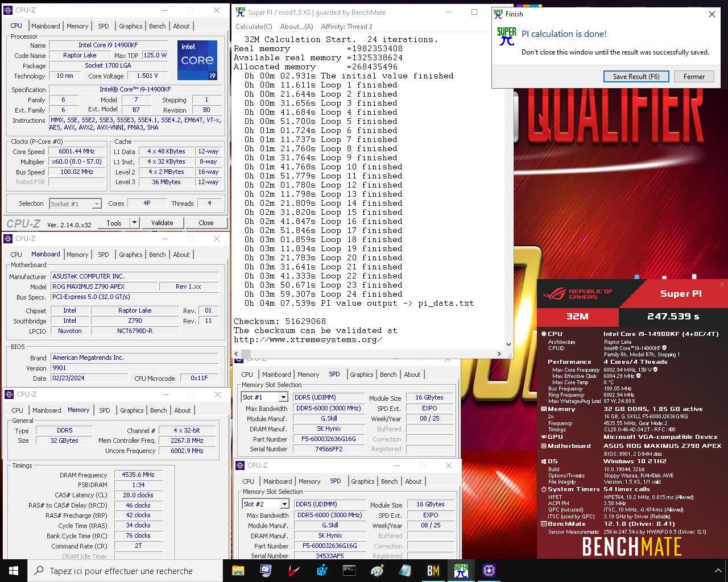Click Validate button in CPU-Z
Image resolution: width=728 pixels, height=582 pixels.
pyautogui.click(x=162, y=223)
